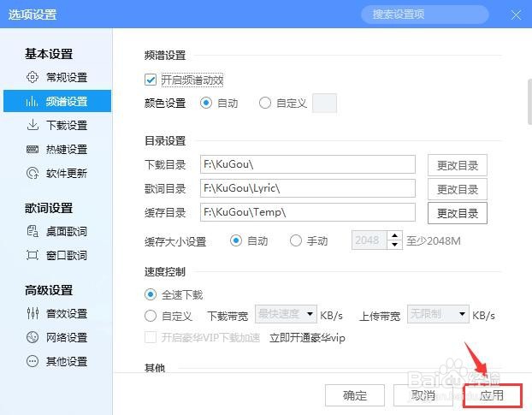Click the 取消 button
This screenshot has height=415, width=532.
tap(423, 395)
